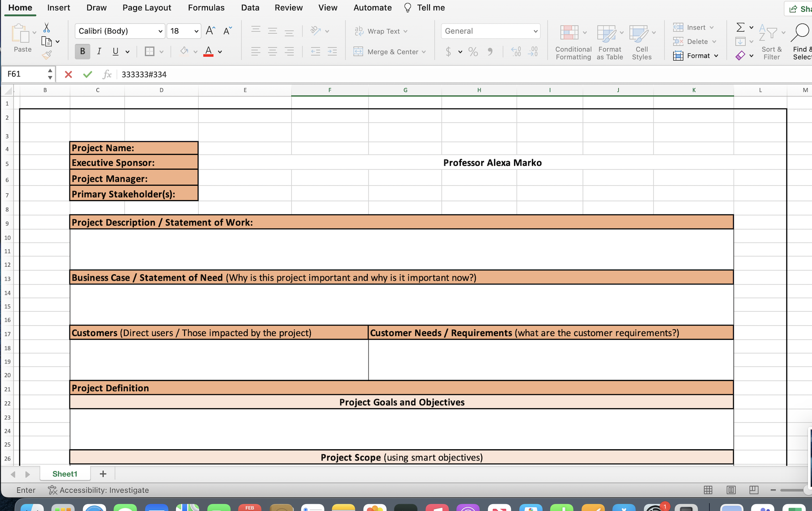
Task: Click the Fill down icon
Action: pos(740,41)
